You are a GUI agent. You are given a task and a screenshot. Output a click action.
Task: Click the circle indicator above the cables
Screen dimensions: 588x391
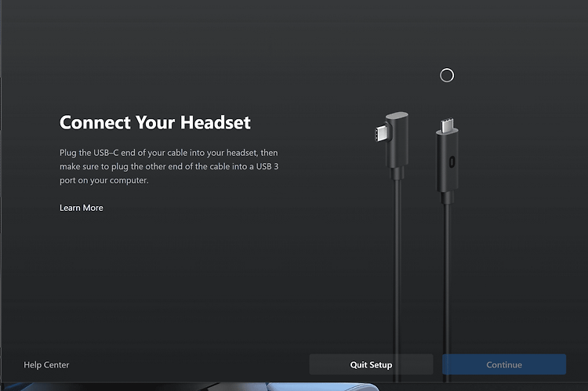click(x=447, y=75)
